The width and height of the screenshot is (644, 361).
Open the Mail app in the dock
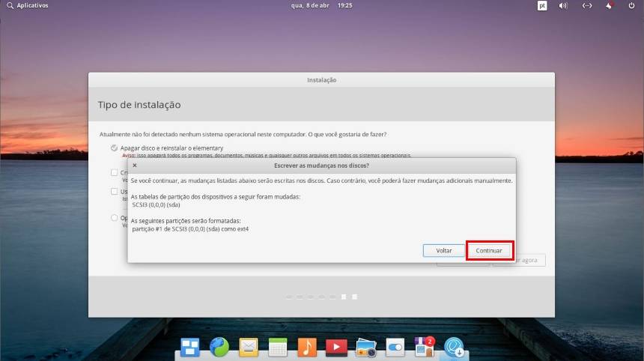coord(249,347)
